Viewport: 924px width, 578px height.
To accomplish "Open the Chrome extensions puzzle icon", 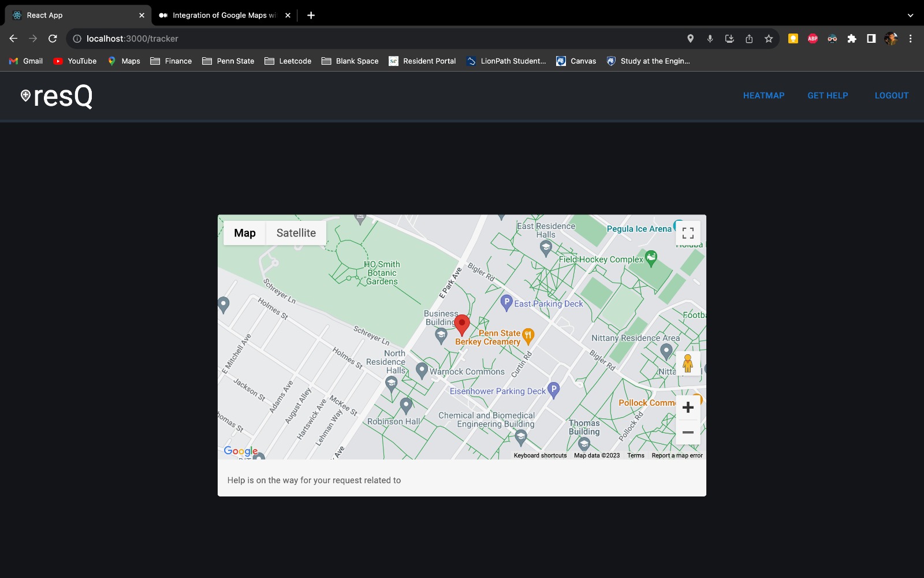I will click(852, 39).
